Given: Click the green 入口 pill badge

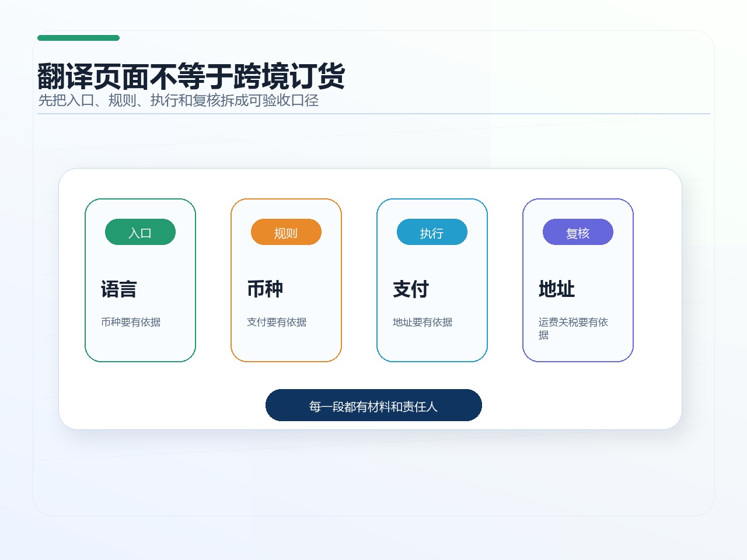Looking at the screenshot, I should coord(140,232).
